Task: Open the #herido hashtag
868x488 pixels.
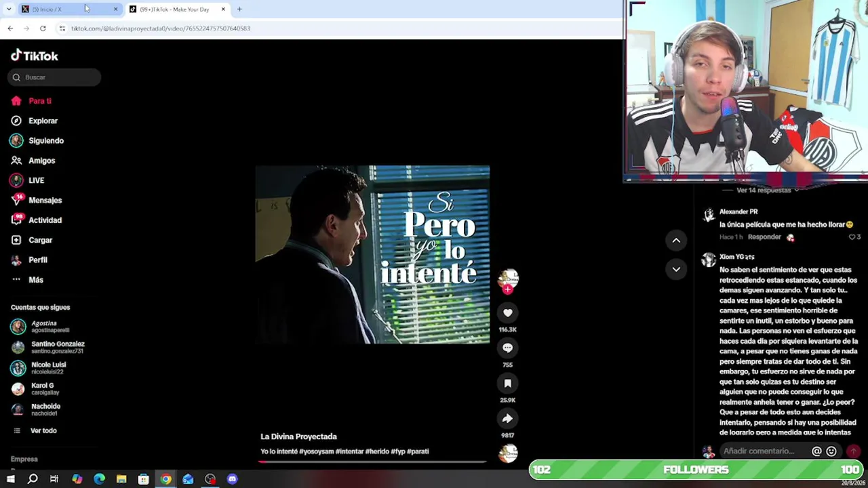Action: point(377,451)
